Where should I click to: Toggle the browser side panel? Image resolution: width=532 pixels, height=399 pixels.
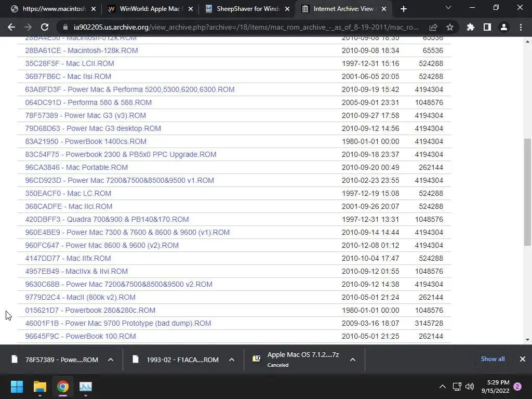point(487,27)
